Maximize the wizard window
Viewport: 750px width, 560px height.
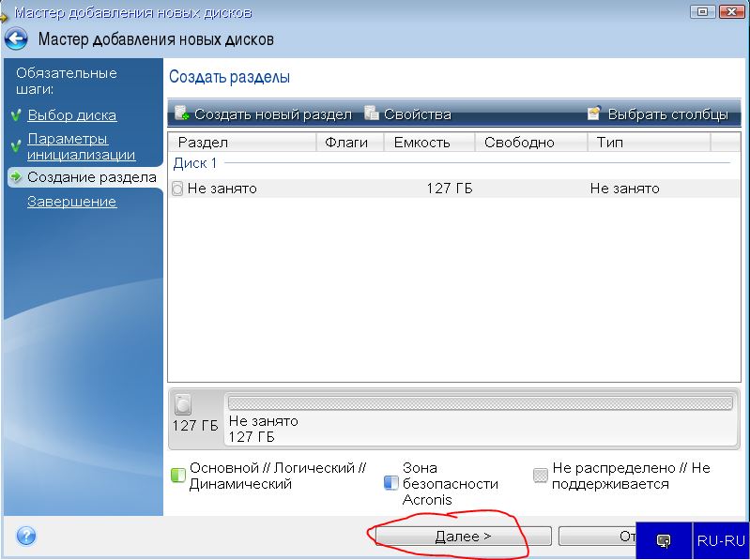(700, 12)
